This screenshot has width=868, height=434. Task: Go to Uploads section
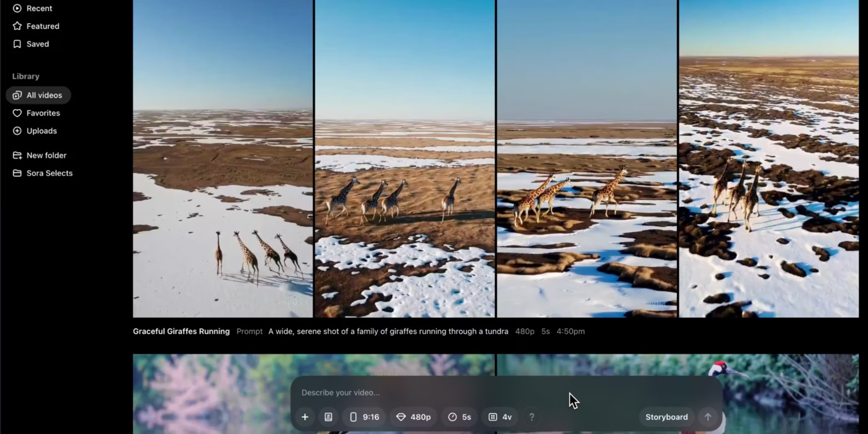[41, 131]
